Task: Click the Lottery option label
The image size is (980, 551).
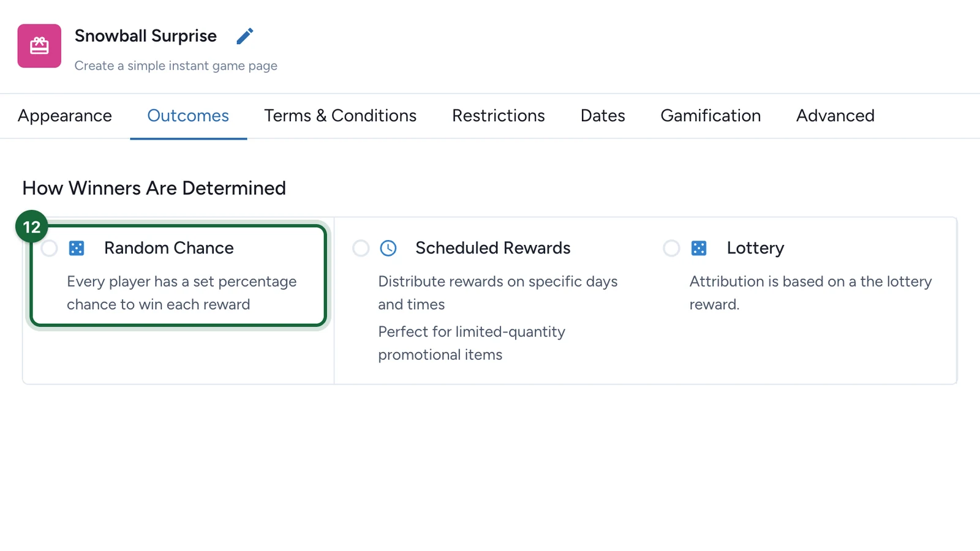Action: tap(755, 248)
